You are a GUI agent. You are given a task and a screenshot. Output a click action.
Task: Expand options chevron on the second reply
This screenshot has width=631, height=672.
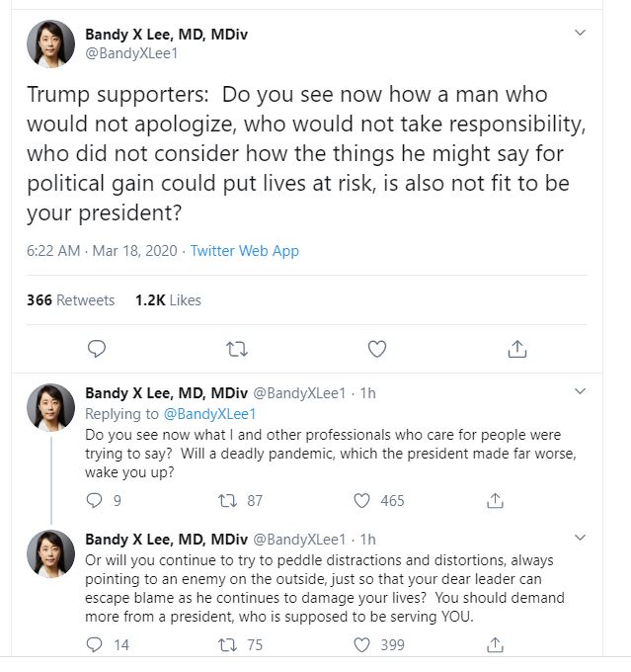pos(581,540)
